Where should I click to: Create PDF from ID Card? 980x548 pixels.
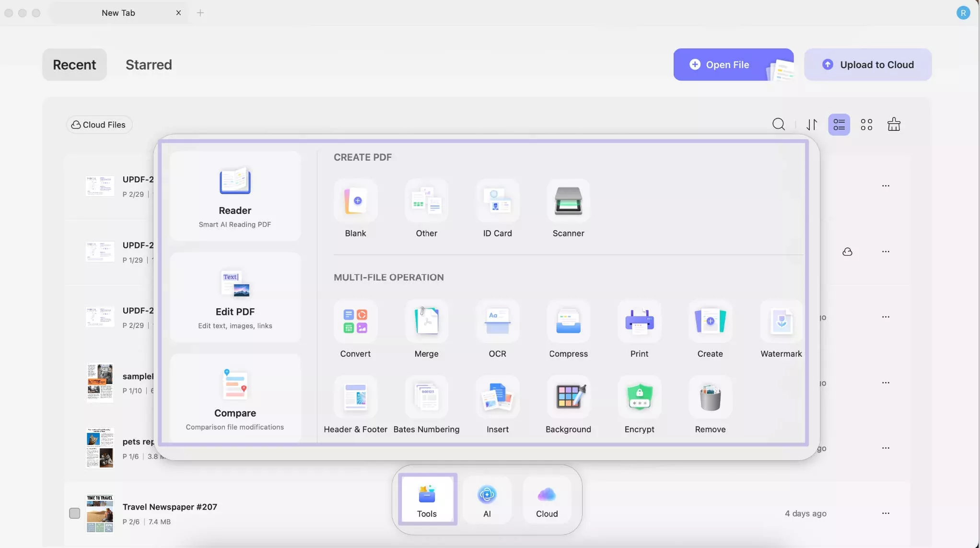coord(497,201)
